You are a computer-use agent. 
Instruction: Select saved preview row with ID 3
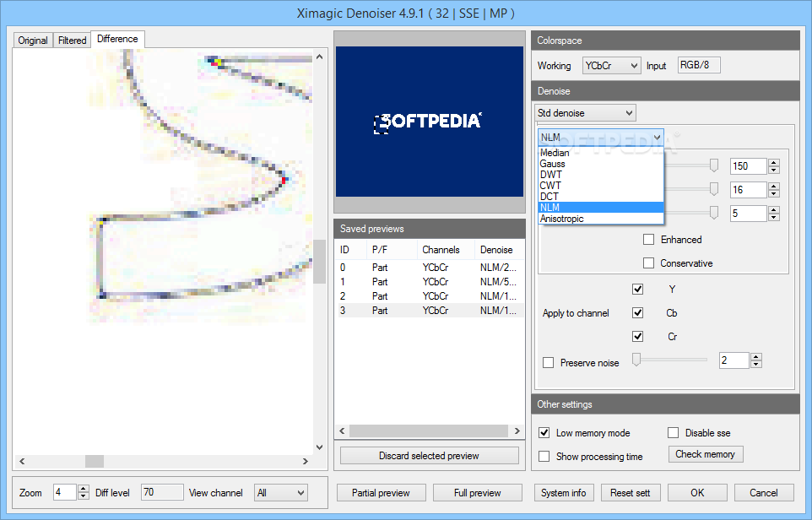[430, 311]
